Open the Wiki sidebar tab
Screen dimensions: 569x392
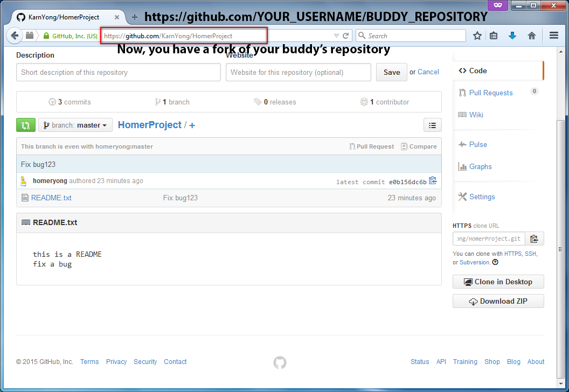pyautogui.click(x=476, y=115)
